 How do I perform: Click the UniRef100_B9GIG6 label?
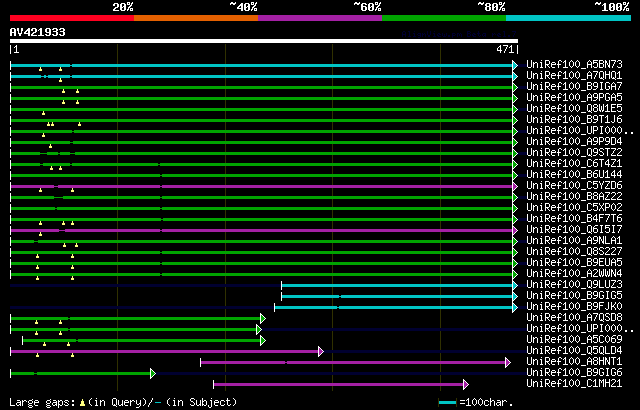[x=574, y=373]
